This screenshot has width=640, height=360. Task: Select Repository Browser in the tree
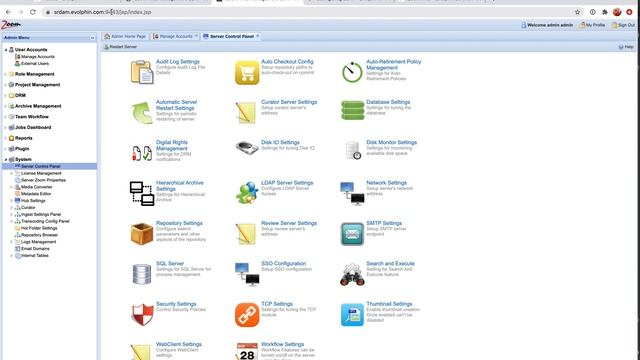click(39, 235)
